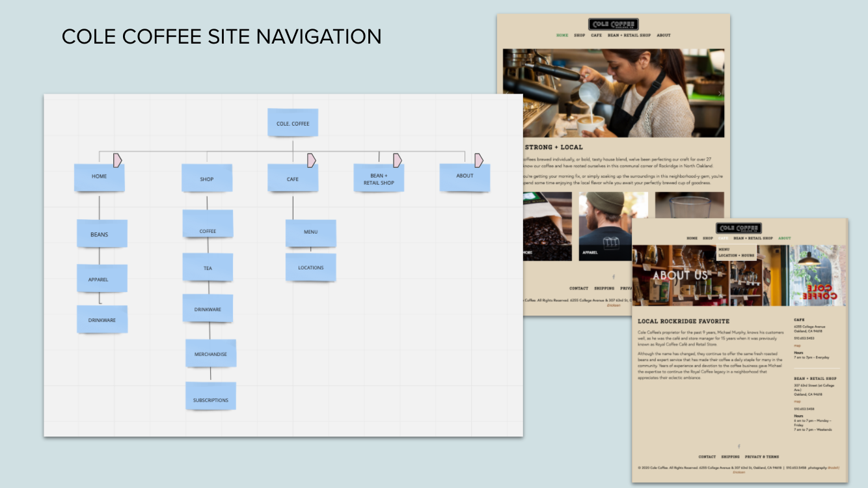The height and width of the screenshot is (488, 868).
Task: Select the DRINKWARE note below TEA
Action: (x=208, y=308)
